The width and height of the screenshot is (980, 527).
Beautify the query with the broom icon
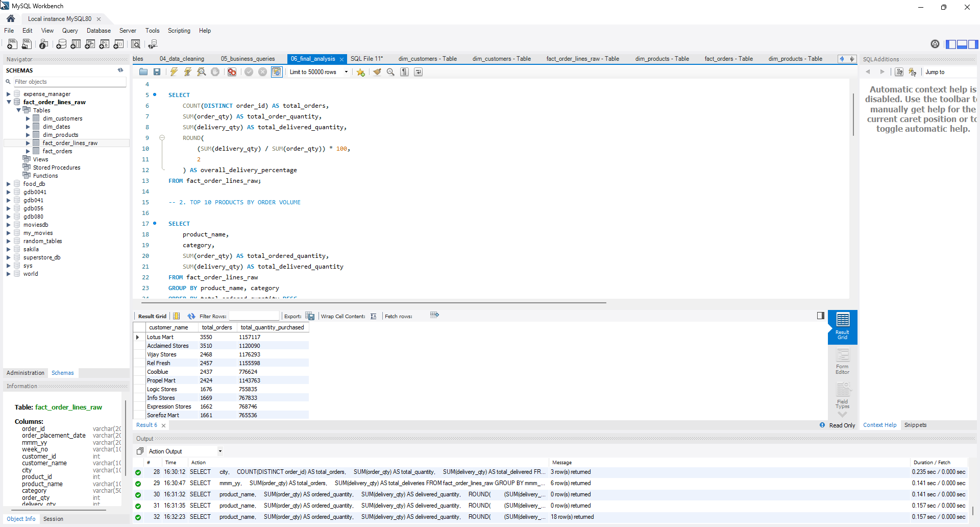pyautogui.click(x=377, y=72)
